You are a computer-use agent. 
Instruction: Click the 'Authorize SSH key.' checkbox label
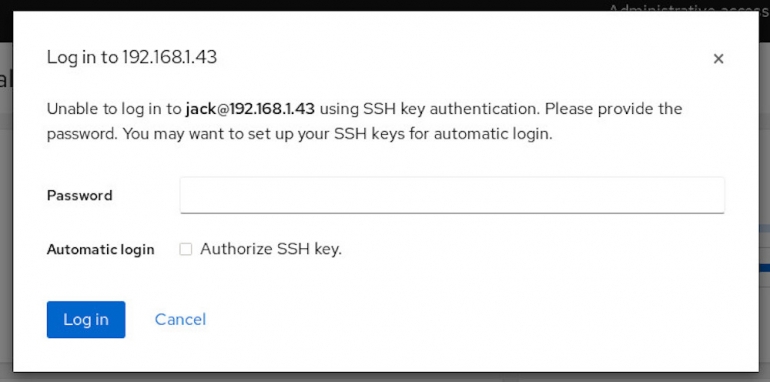pyautogui.click(x=271, y=249)
